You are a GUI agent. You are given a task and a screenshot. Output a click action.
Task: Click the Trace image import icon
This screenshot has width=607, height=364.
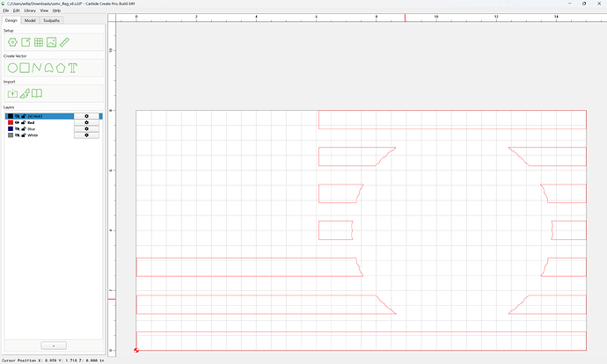click(x=25, y=93)
